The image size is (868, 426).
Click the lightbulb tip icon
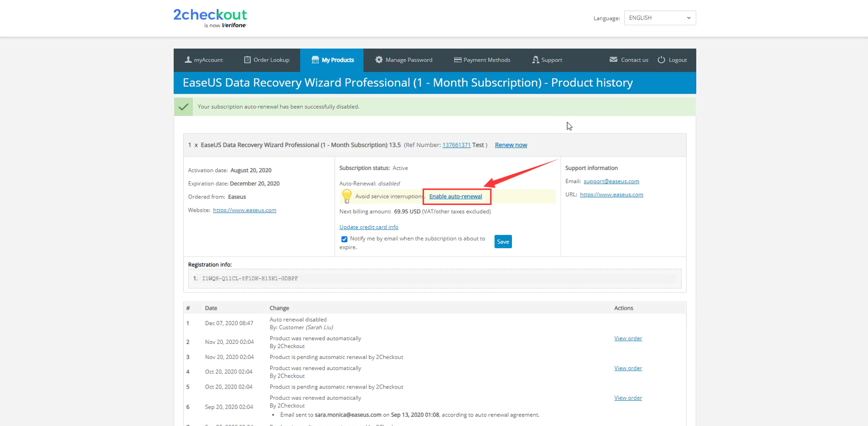346,196
